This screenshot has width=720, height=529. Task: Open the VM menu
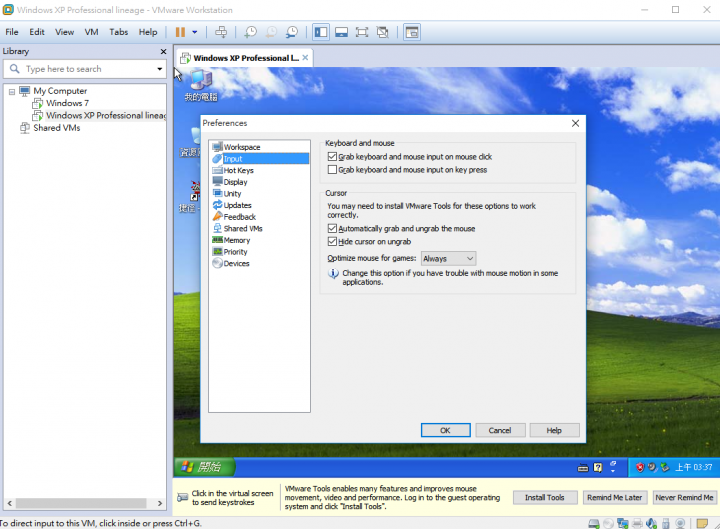[x=91, y=32]
